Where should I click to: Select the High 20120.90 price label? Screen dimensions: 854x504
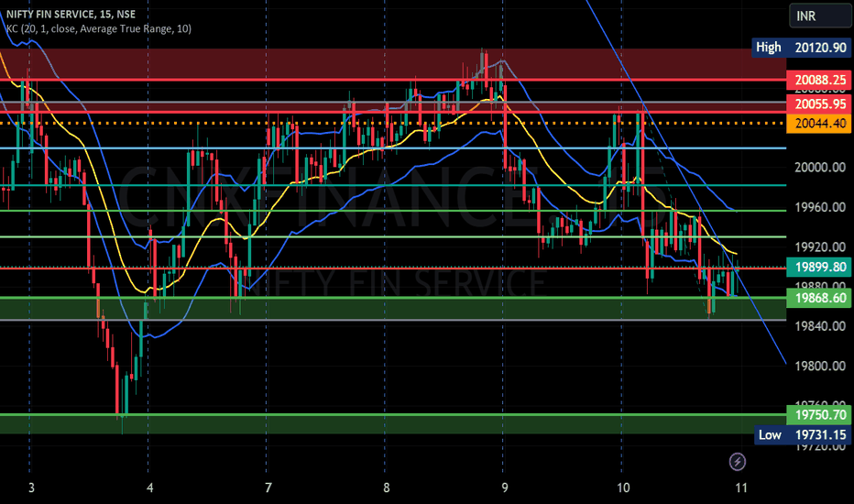coord(801,48)
